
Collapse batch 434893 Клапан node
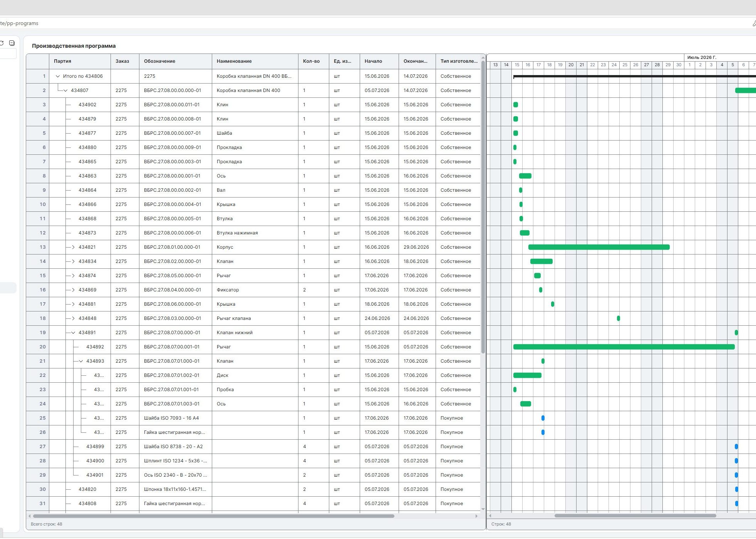[x=81, y=361]
